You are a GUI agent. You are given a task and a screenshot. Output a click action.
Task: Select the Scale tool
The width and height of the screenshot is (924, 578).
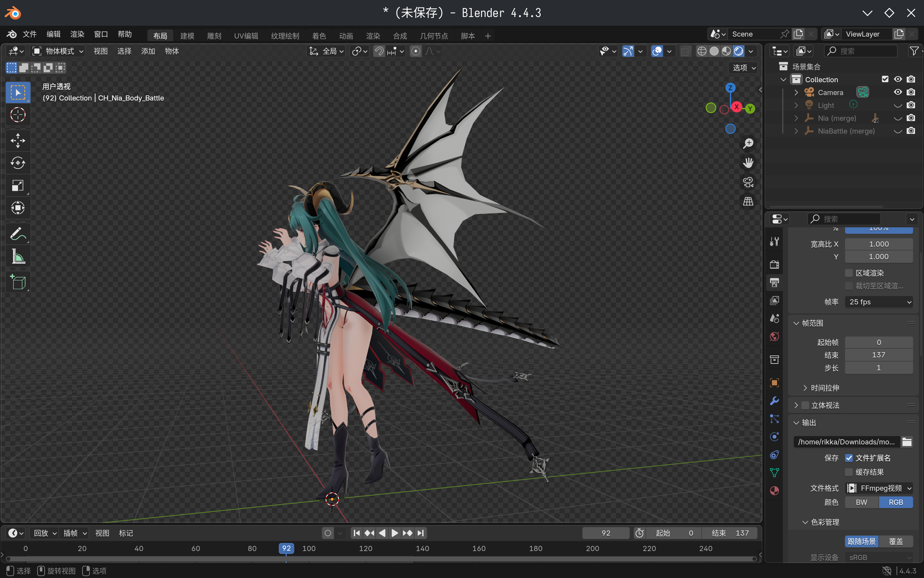(x=18, y=185)
